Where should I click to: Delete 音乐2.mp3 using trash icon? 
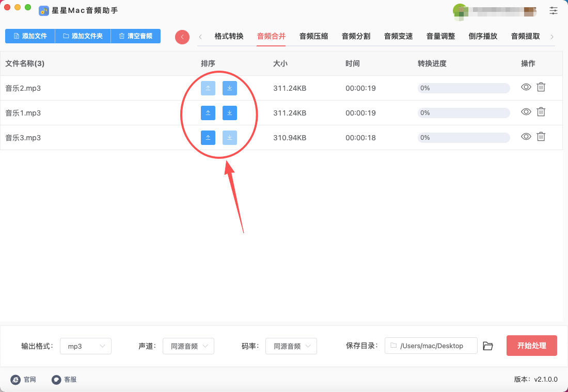(541, 87)
